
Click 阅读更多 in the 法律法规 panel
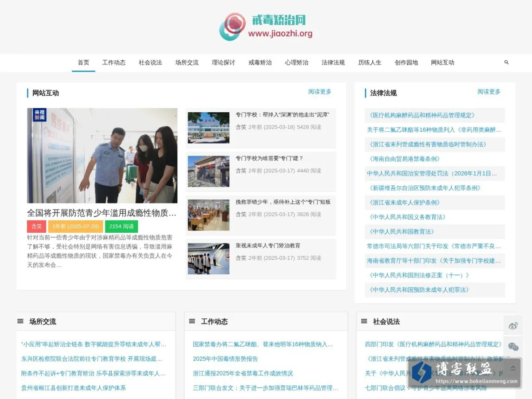[x=489, y=92]
